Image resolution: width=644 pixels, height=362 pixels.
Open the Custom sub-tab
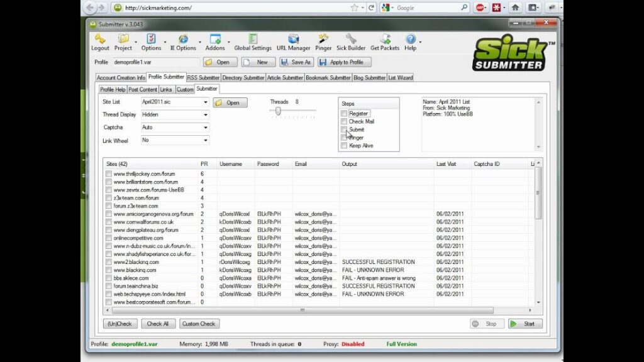tap(185, 89)
